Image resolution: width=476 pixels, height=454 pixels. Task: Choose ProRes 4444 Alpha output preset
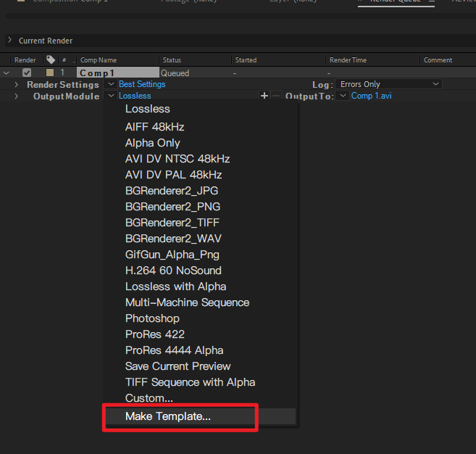[174, 350]
